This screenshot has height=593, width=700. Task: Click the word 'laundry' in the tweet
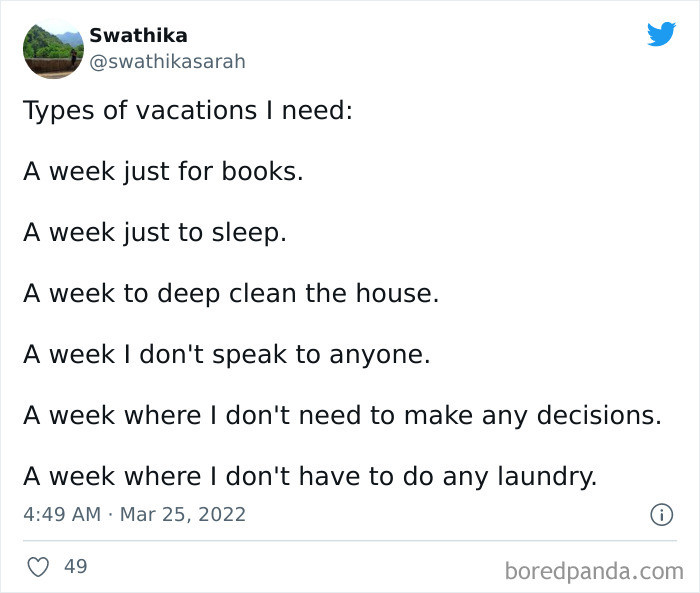click(x=547, y=477)
